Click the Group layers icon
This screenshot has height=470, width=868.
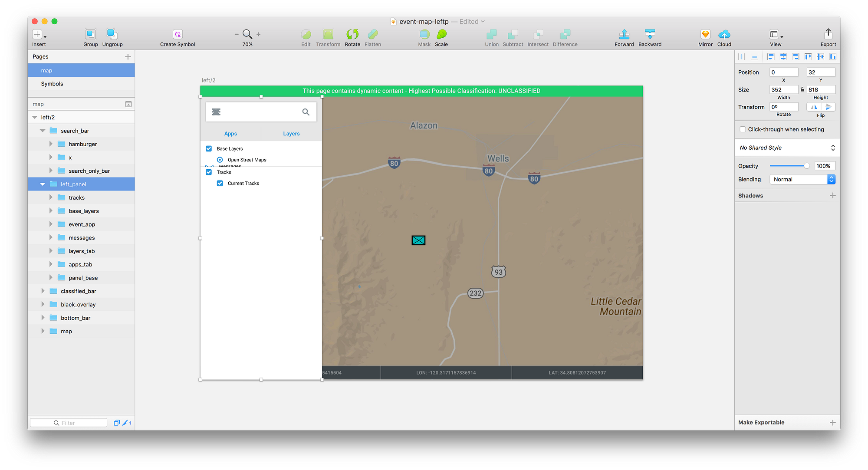tap(90, 34)
